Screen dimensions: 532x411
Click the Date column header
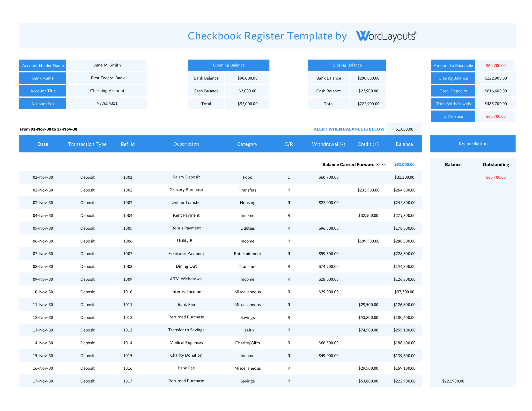point(43,144)
